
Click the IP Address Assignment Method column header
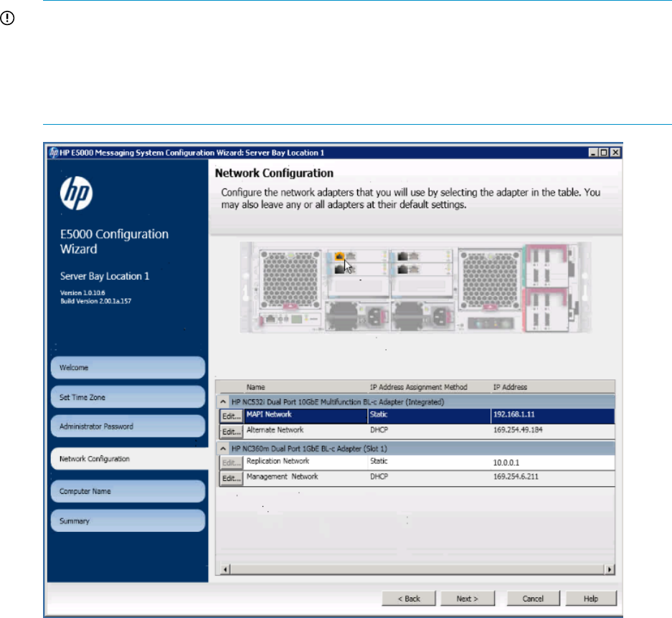click(418, 387)
